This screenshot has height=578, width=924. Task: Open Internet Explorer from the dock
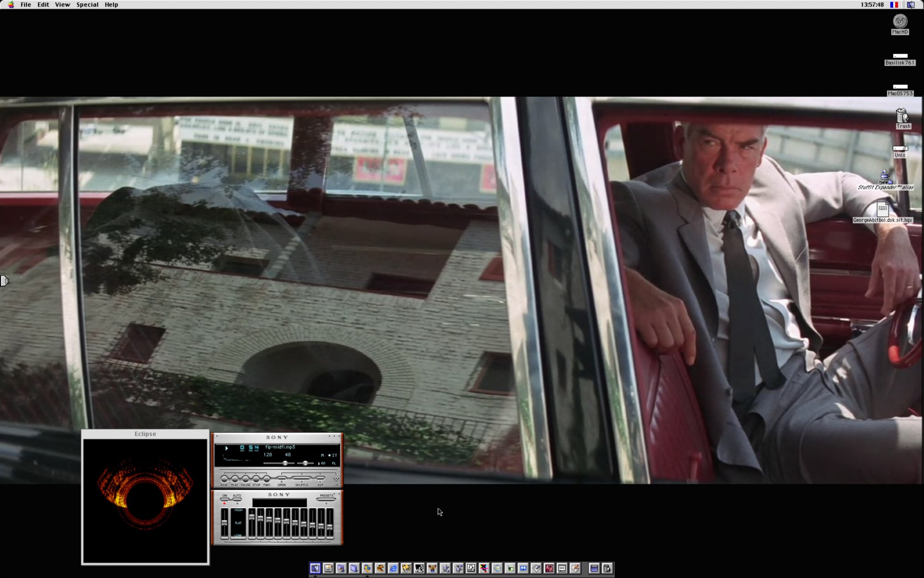(393, 568)
